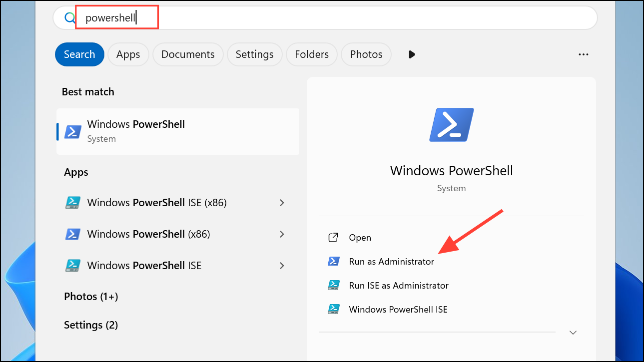Viewport: 644px width, 362px height.
Task: Open the Photos (1+) section
Action: 91,297
